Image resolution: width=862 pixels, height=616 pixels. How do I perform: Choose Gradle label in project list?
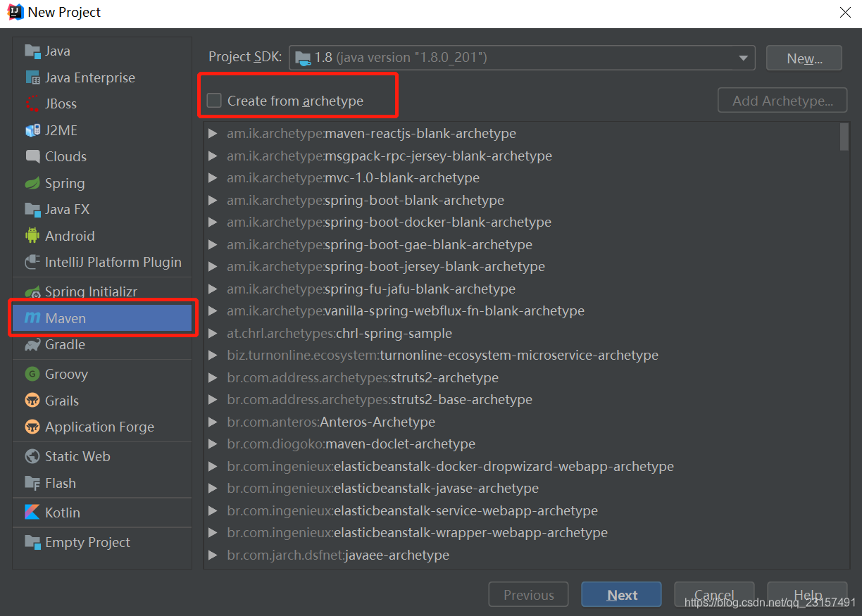65,344
